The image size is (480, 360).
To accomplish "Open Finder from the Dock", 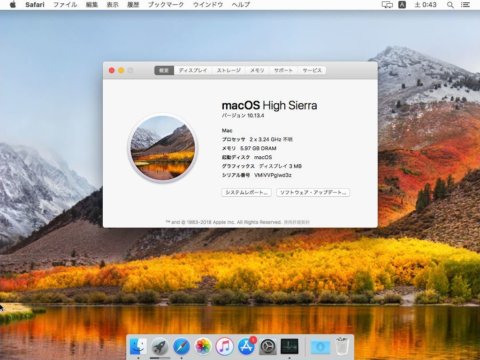I will (138, 347).
